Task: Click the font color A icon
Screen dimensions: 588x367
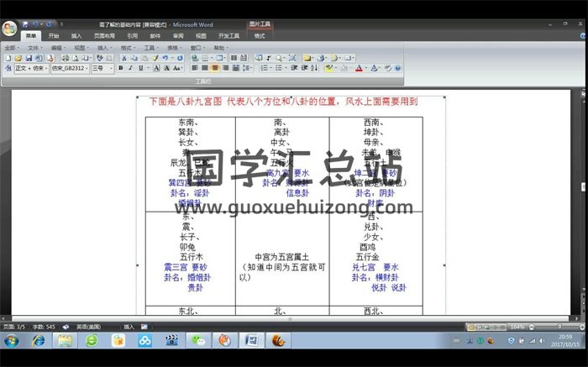Action: [359, 68]
